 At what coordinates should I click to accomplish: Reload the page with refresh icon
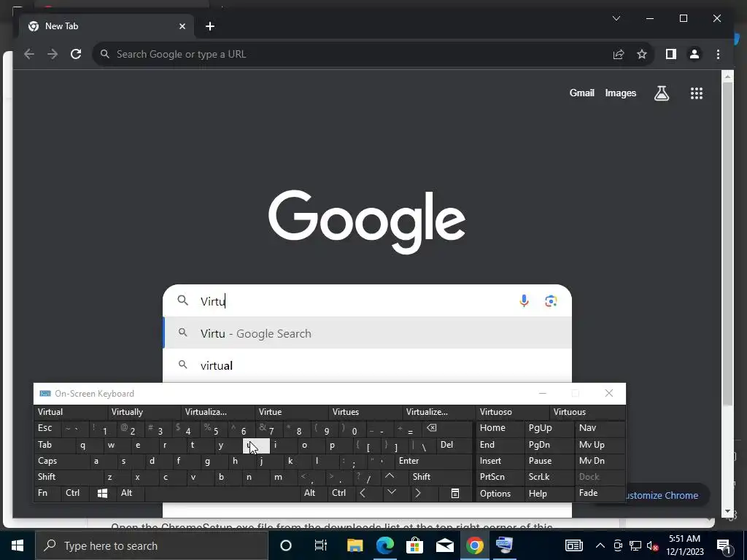coord(76,54)
